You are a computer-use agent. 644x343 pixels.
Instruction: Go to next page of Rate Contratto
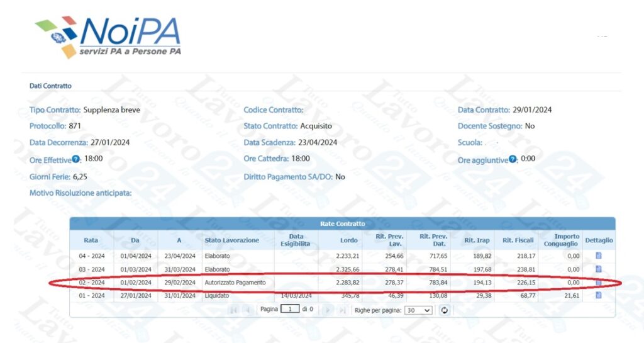click(327, 310)
